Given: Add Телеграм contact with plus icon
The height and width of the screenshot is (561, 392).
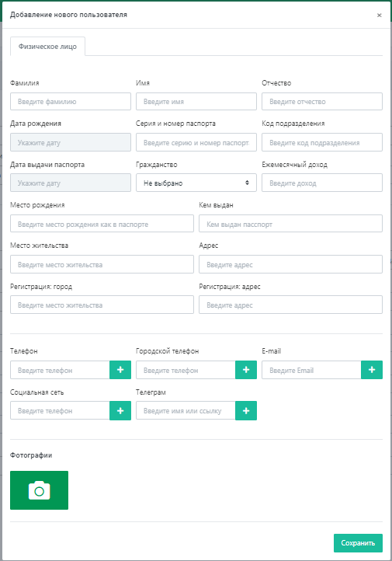Looking at the screenshot, I should click(x=246, y=410).
